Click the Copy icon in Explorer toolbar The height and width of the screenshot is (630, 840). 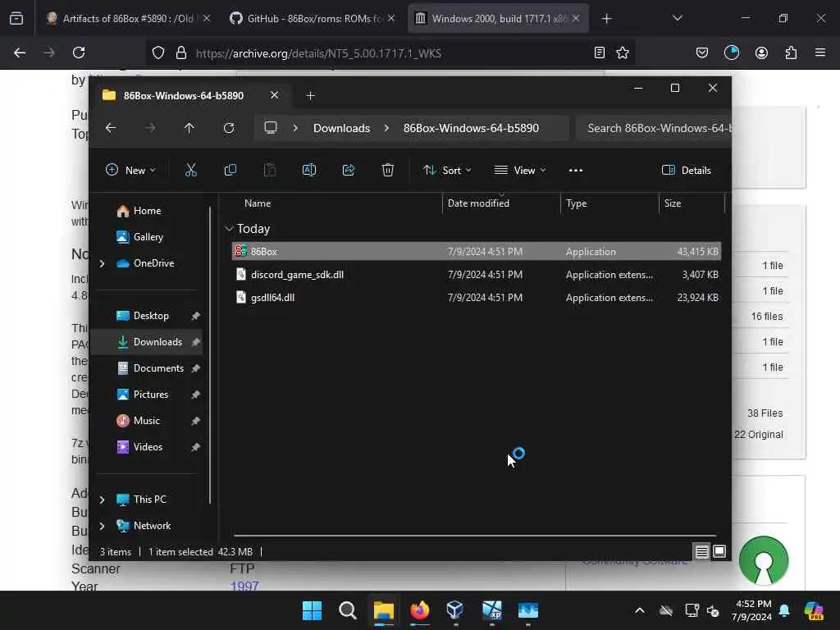point(231,171)
